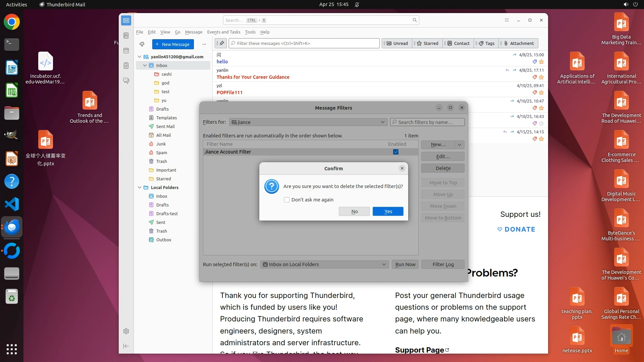Open the Chat sidebar icon
This screenshot has height=362, width=644.
(126, 81)
